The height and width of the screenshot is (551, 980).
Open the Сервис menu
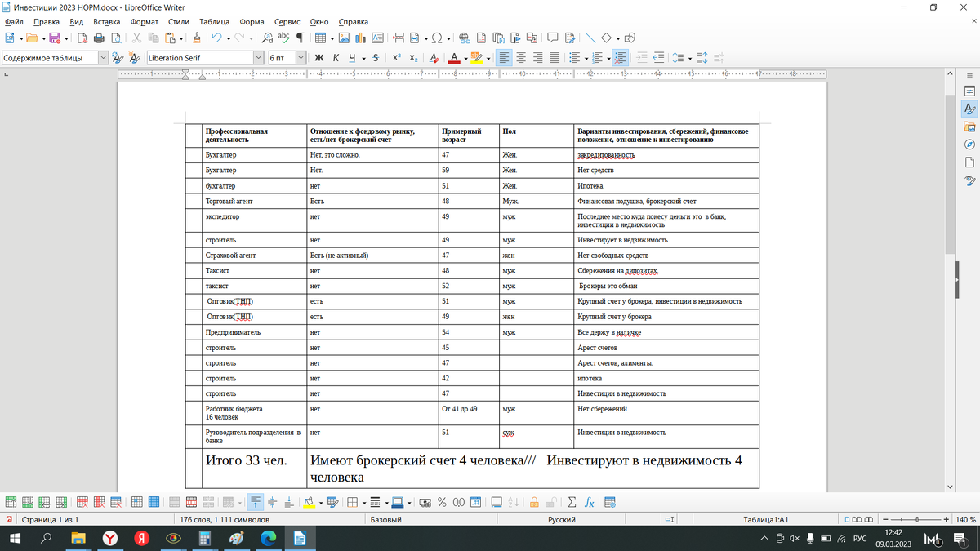pos(287,21)
